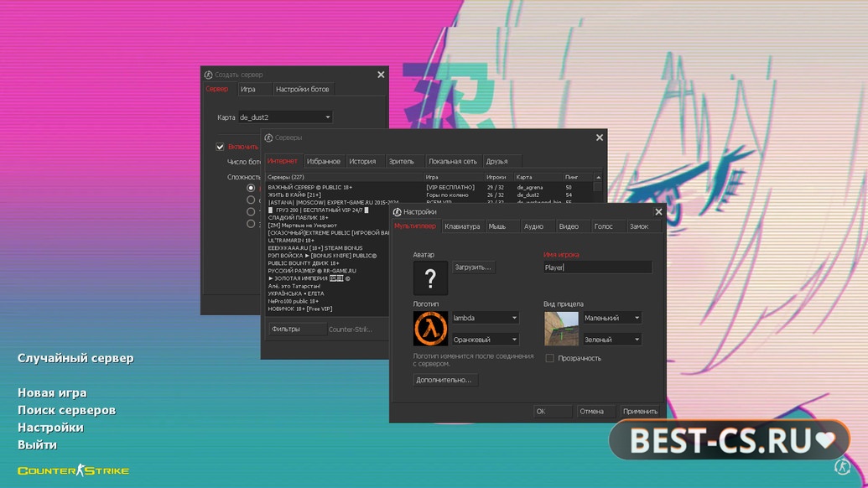
Task: Close the Создать сервер window
Action: click(381, 75)
